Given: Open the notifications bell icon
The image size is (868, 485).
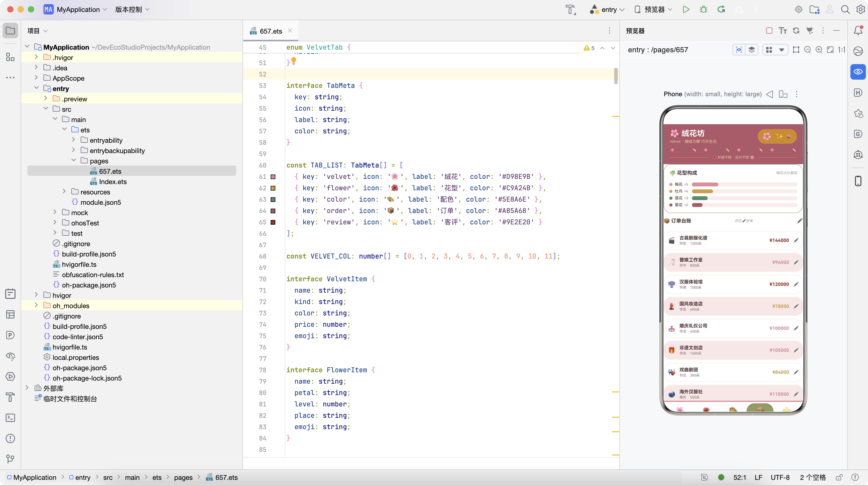Looking at the screenshot, I should [858, 31].
